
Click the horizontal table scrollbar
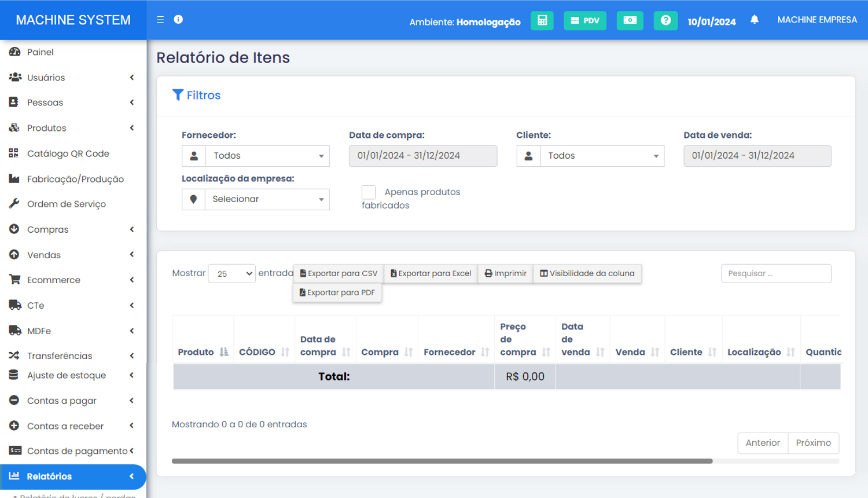[442, 461]
